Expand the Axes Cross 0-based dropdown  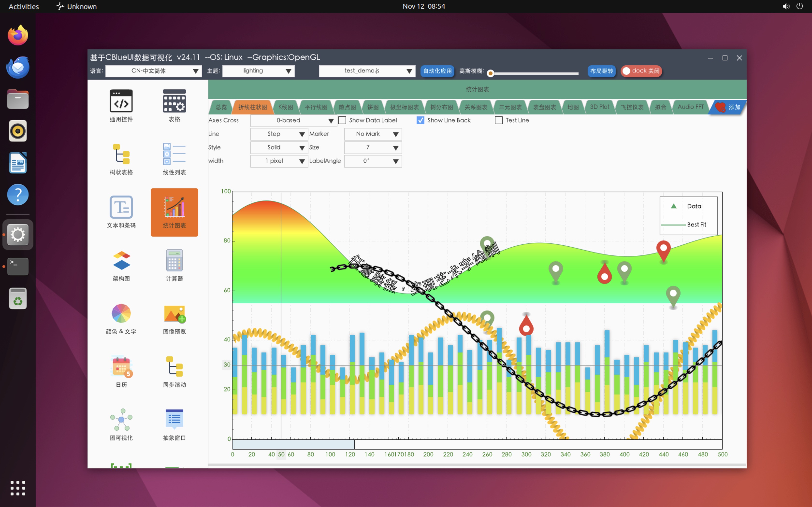pos(293,120)
